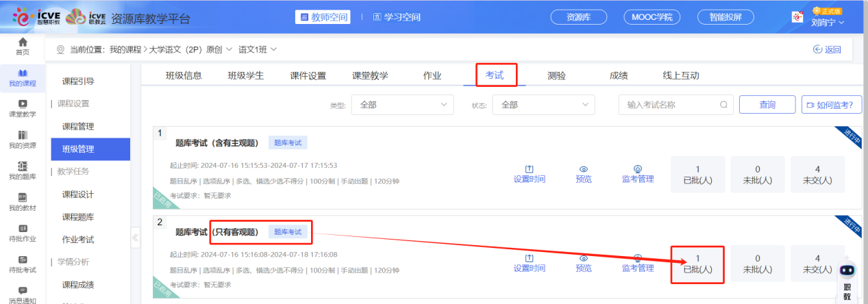Click the 查询 button
868x304 pixels.
tap(767, 105)
